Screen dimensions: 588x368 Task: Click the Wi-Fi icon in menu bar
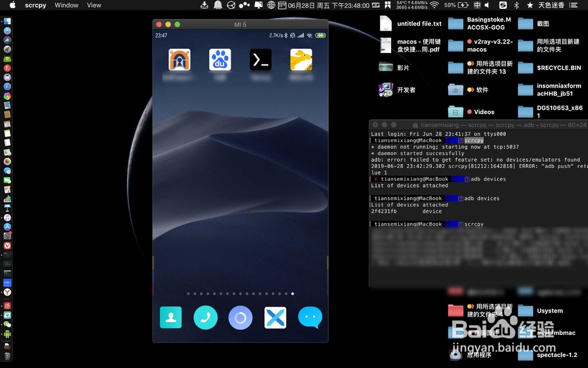(435, 5)
